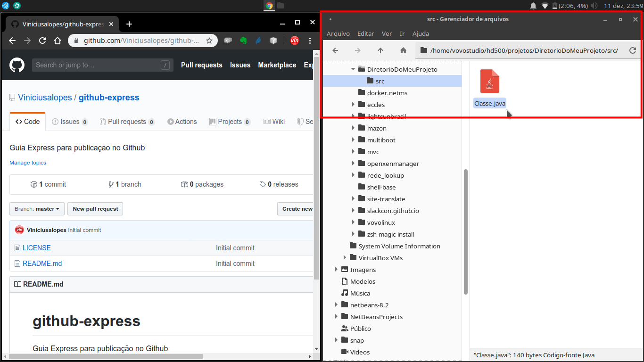Open a new Chrome tab with plus
Screen dimensions: 644x362
(129, 24)
